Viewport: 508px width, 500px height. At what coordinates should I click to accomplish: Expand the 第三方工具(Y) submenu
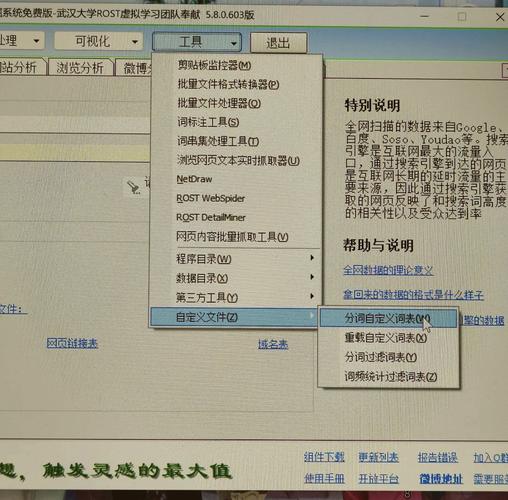click(x=236, y=297)
